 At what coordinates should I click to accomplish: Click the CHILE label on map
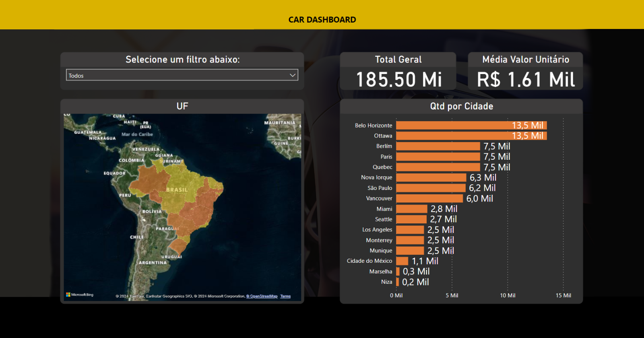[x=137, y=237]
